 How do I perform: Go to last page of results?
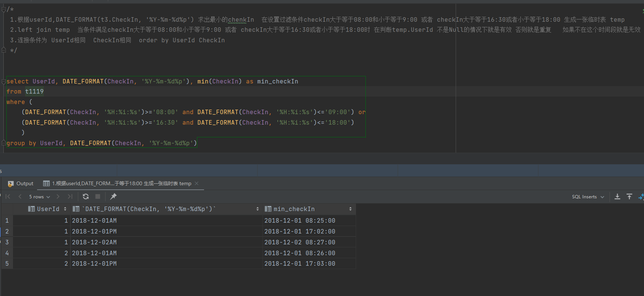70,196
